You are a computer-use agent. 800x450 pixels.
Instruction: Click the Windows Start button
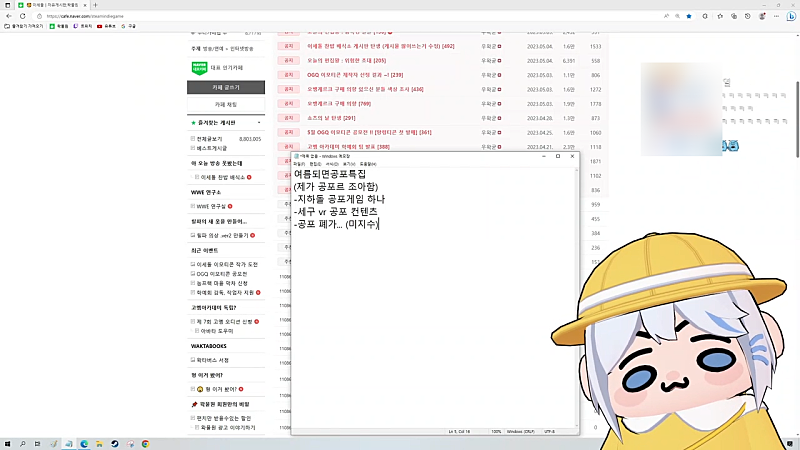pos(7,443)
